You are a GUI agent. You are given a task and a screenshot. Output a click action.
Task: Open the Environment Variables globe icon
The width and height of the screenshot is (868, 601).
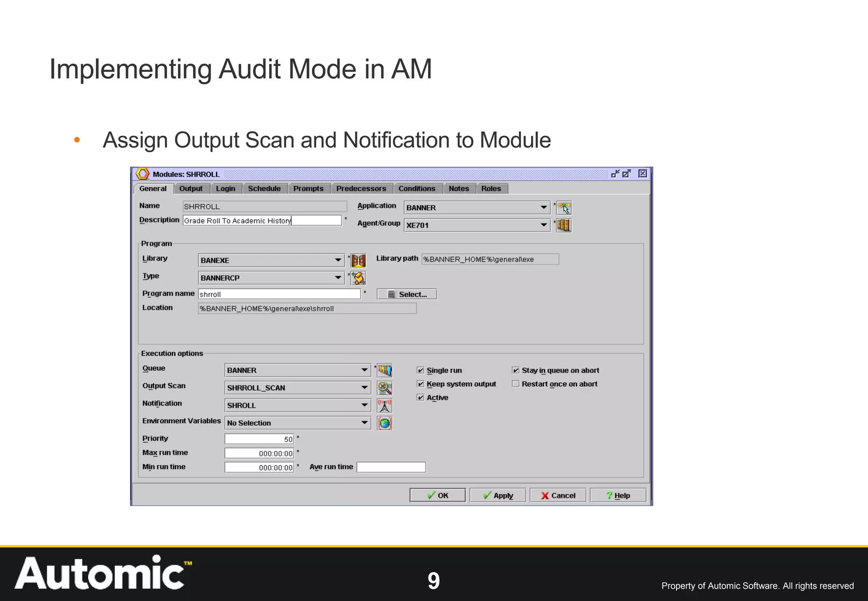(x=385, y=423)
